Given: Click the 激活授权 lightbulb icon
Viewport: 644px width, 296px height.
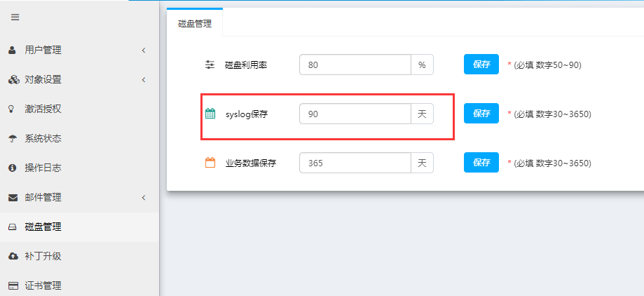Looking at the screenshot, I should click(12, 109).
